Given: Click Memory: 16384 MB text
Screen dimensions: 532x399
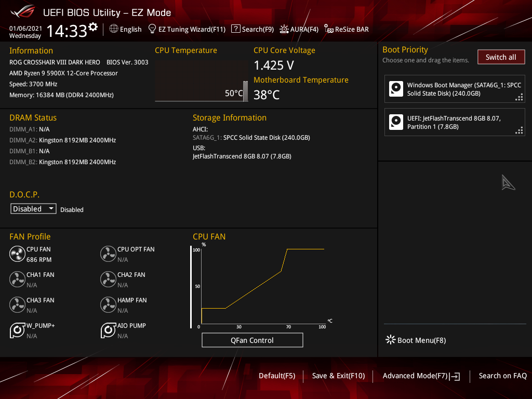Looking at the screenshot, I should [x=61, y=95].
